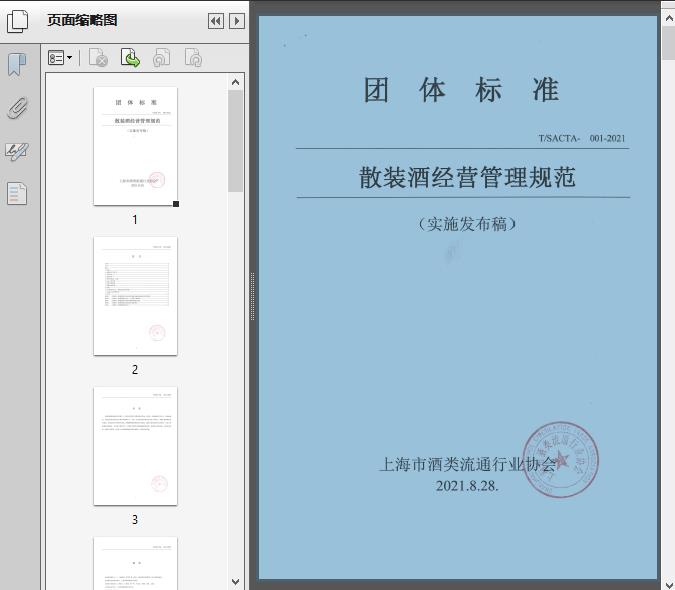The image size is (675, 590).
Task: Show the attachments paperclip panel
Action: [x=18, y=108]
